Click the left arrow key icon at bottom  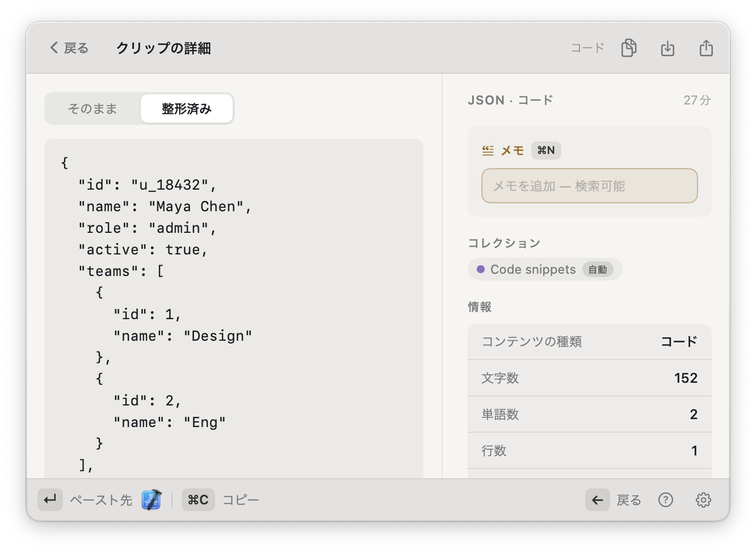[598, 500]
